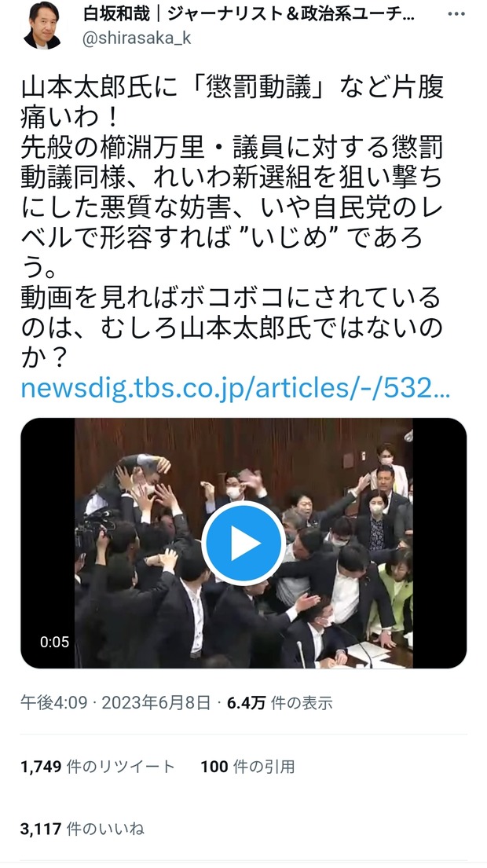Play the embedded video with the blue play button
Image resolution: width=487 pixels, height=868 pixels.
(x=243, y=543)
